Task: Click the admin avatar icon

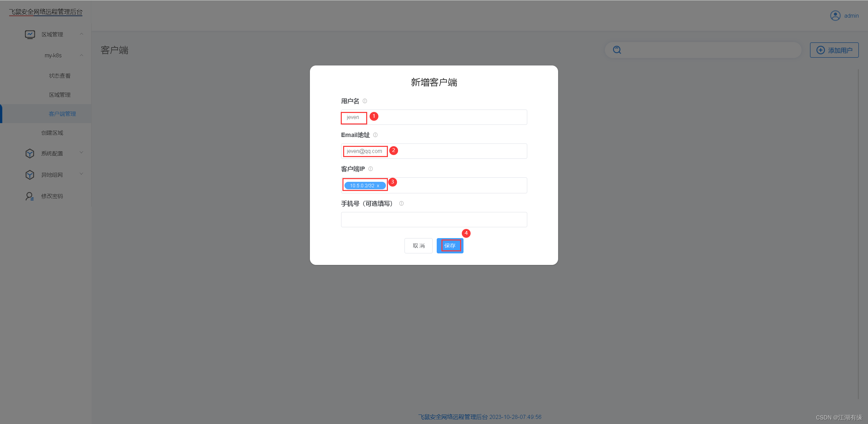Action: 835,16
